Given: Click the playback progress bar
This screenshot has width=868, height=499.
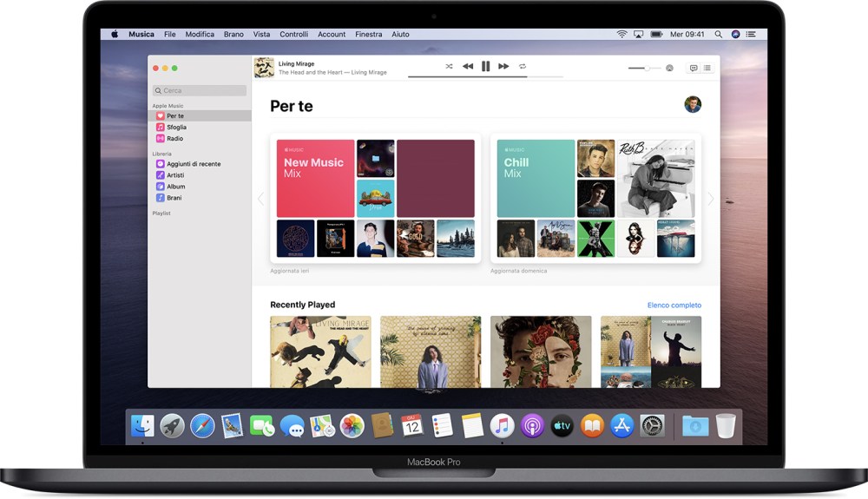Looking at the screenshot, I should pos(485,77).
